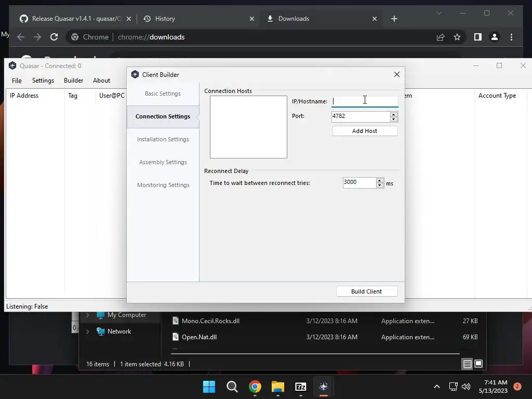This screenshot has width=532, height=399.
Task: Open the File menu in Quasar
Action: 17,81
